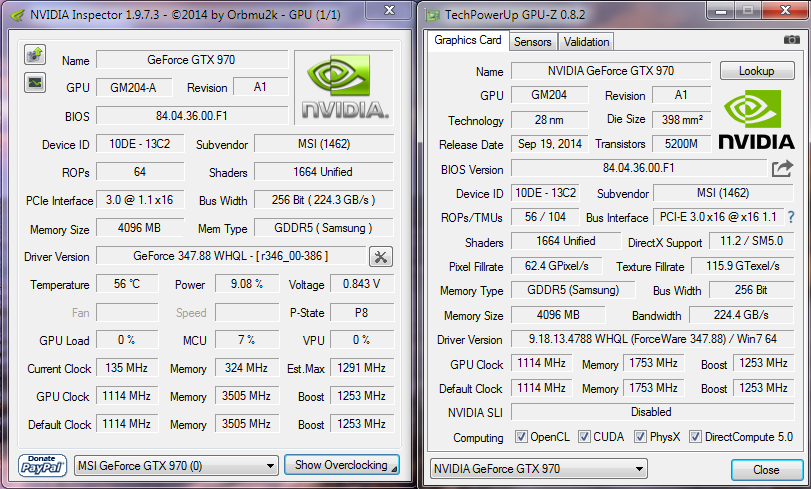811x489 pixels.
Task: Click the PCI-E 3.0 x16 @ x16 1.1 value
Action: pyautogui.click(x=718, y=217)
